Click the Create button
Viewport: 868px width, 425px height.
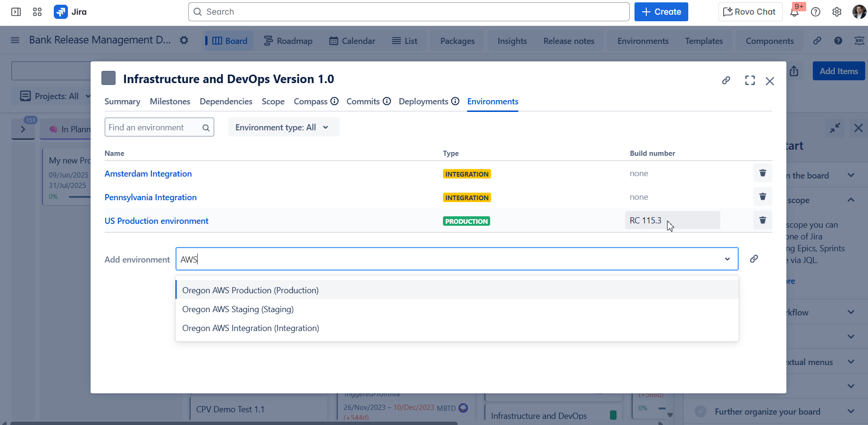pyautogui.click(x=661, y=12)
